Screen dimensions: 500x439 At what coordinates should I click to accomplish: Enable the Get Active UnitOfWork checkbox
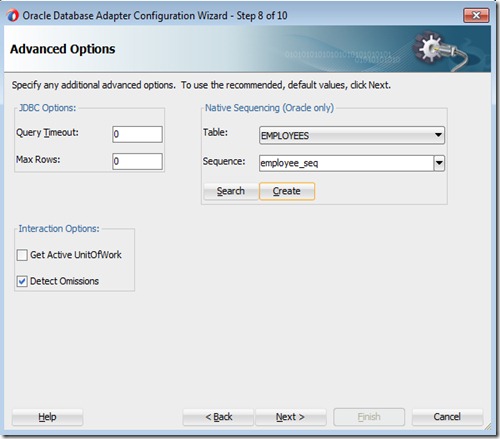coord(22,255)
